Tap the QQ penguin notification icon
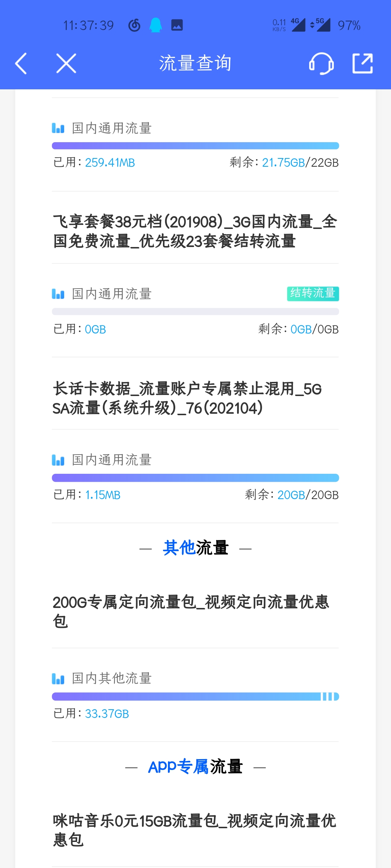The height and width of the screenshot is (868, 391). tap(156, 25)
